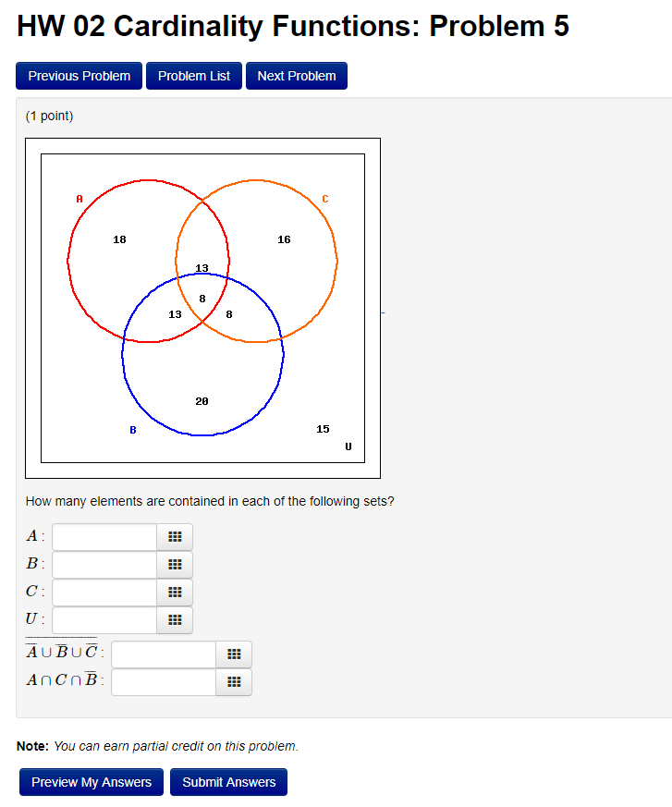
Task: Click the HW 02 Cardinality Functions heading
Action: tap(294, 27)
